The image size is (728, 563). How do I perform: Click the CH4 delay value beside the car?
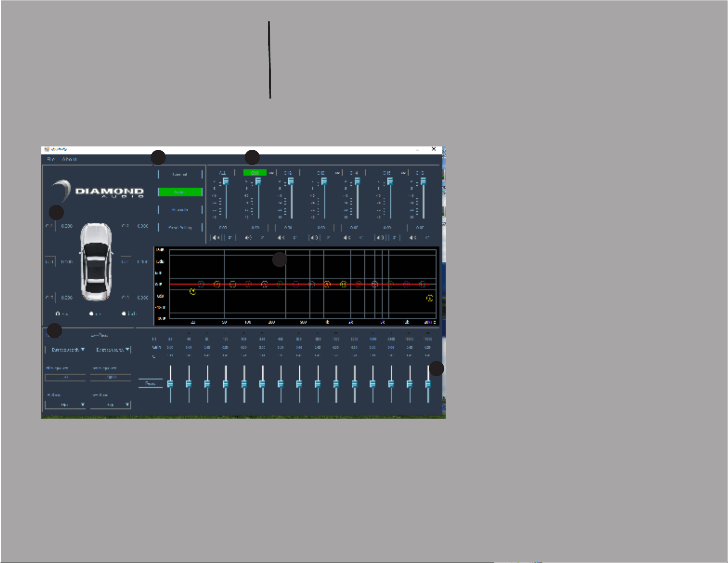(143, 262)
